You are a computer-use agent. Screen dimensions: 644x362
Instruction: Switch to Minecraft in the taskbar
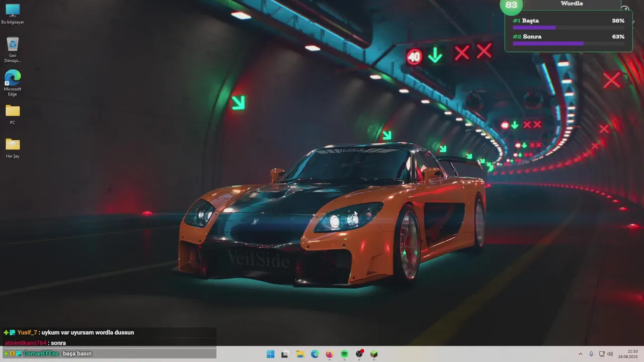(374, 354)
